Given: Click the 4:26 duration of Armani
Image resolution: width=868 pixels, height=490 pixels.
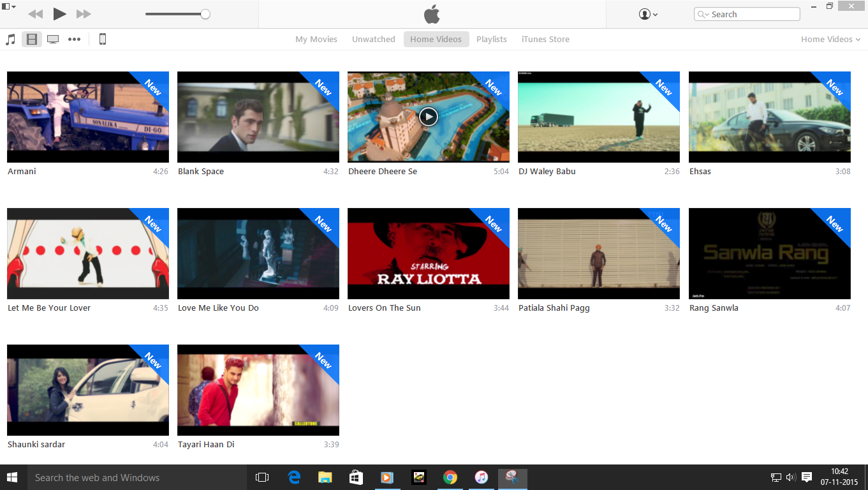Looking at the screenshot, I should pyautogui.click(x=161, y=172).
